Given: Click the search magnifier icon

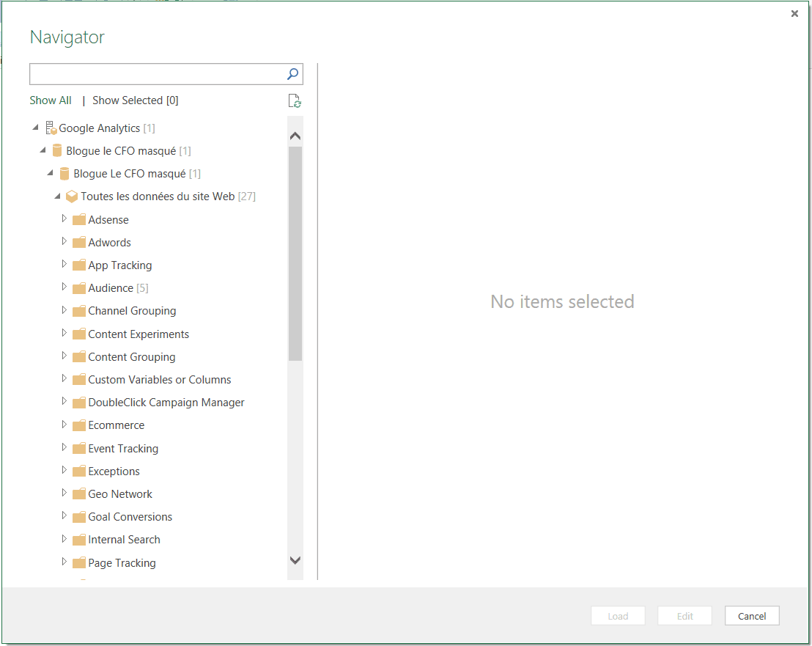Looking at the screenshot, I should (x=292, y=73).
